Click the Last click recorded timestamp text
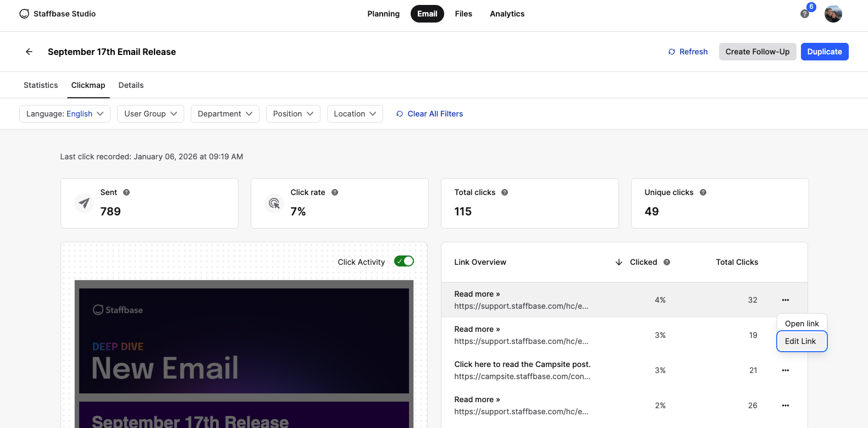This screenshot has height=428, width=868. coord(152,157)
